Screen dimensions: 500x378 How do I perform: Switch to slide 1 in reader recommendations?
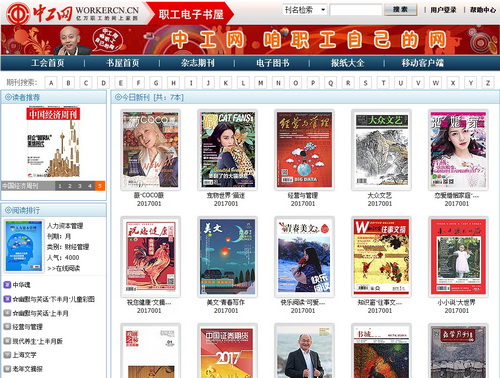[60, 186]
